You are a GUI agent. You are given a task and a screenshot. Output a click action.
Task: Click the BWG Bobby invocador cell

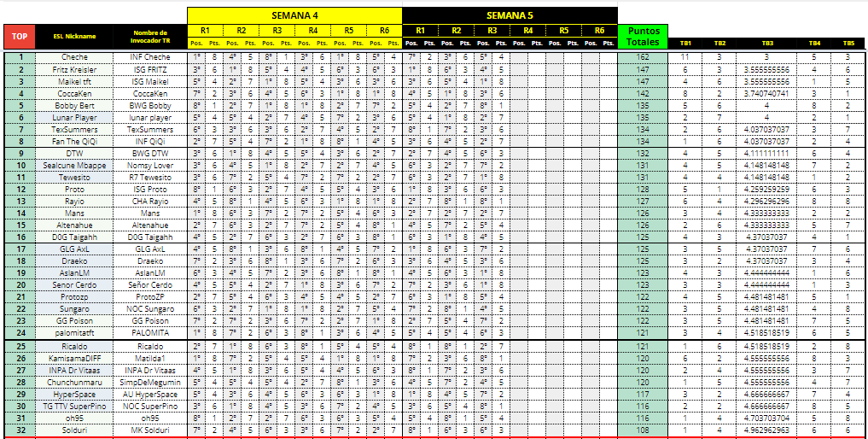click(x=150, y=105)
